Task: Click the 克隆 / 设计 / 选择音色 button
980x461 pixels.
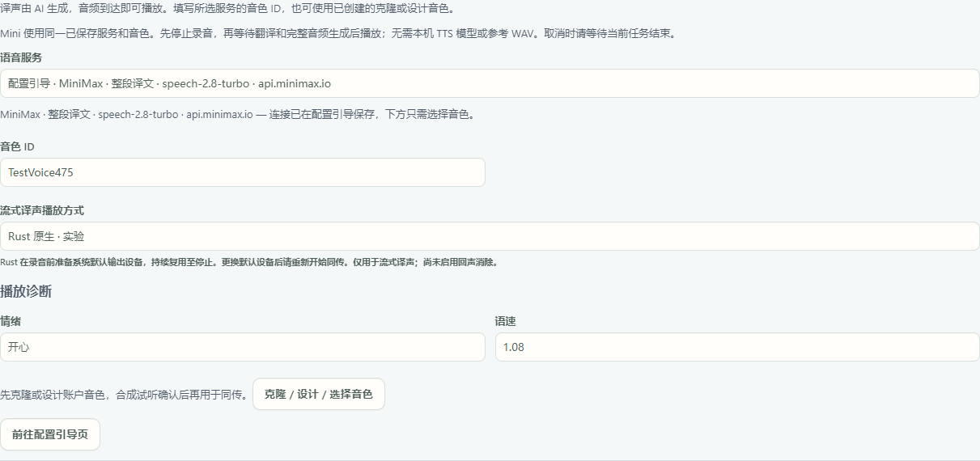Action: click(319, 394)
